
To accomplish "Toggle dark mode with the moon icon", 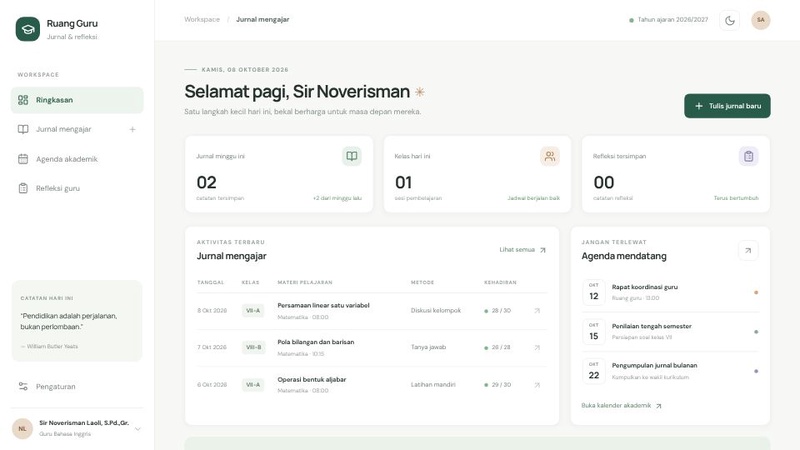I will [x=730, y=20].
